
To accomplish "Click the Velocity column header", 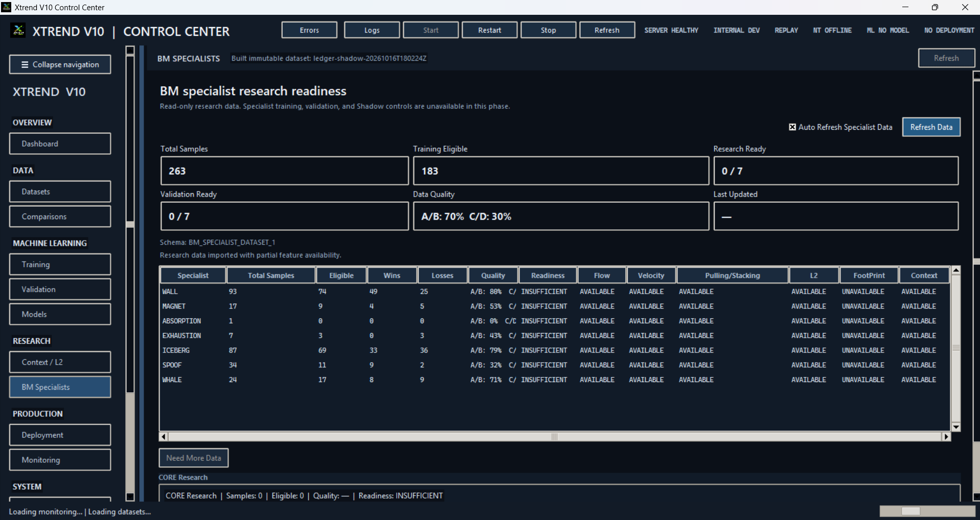I will click(651, 275).
